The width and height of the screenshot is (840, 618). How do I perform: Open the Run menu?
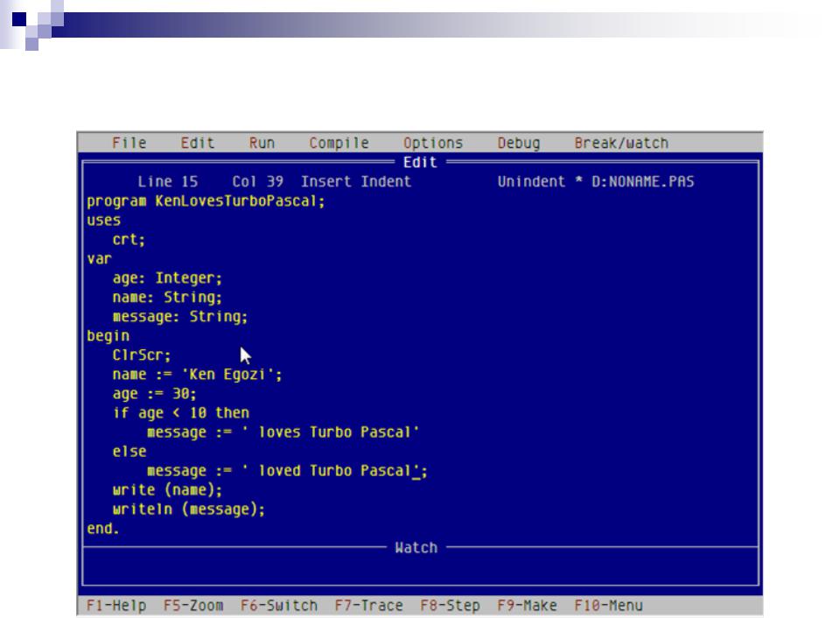coord(262,143)
